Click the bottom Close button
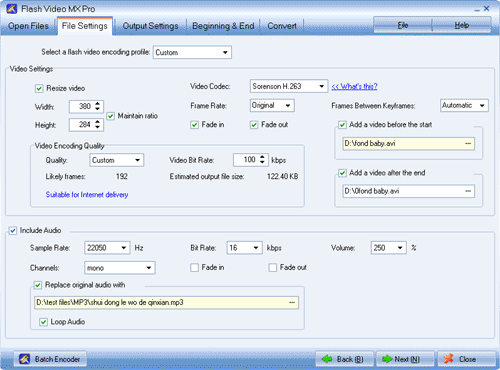Viewport: 500px width, 370px height. click(x=466, y=359)
